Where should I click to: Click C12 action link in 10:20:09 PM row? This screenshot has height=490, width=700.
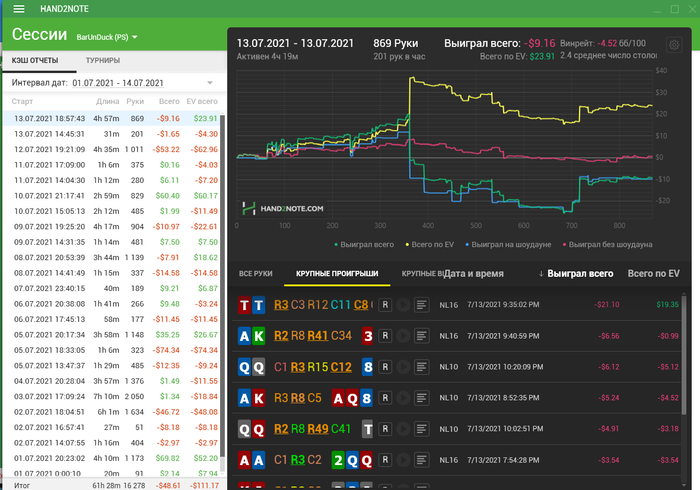coord(341,367)
